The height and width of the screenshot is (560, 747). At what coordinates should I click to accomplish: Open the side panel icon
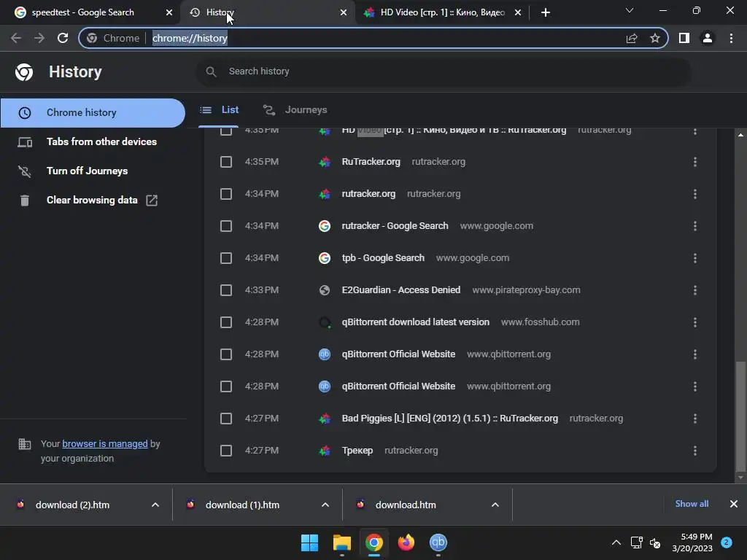[x=684, y=38]
